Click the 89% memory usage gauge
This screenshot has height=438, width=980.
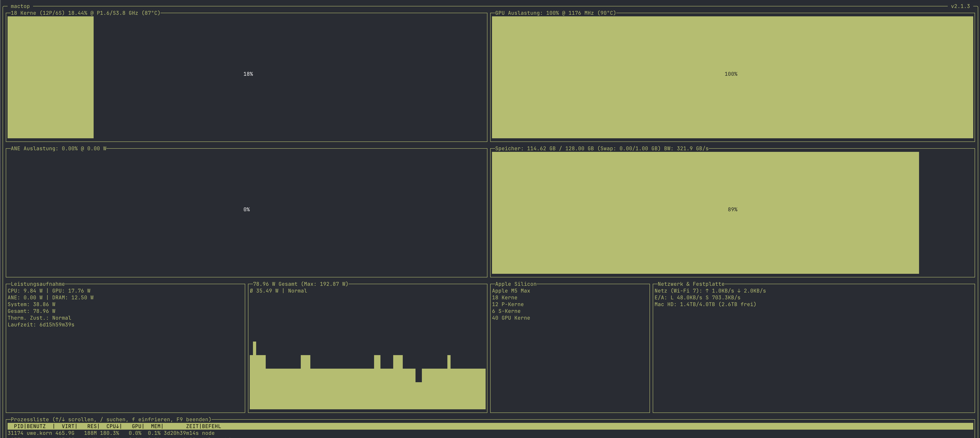coord(732,213)
